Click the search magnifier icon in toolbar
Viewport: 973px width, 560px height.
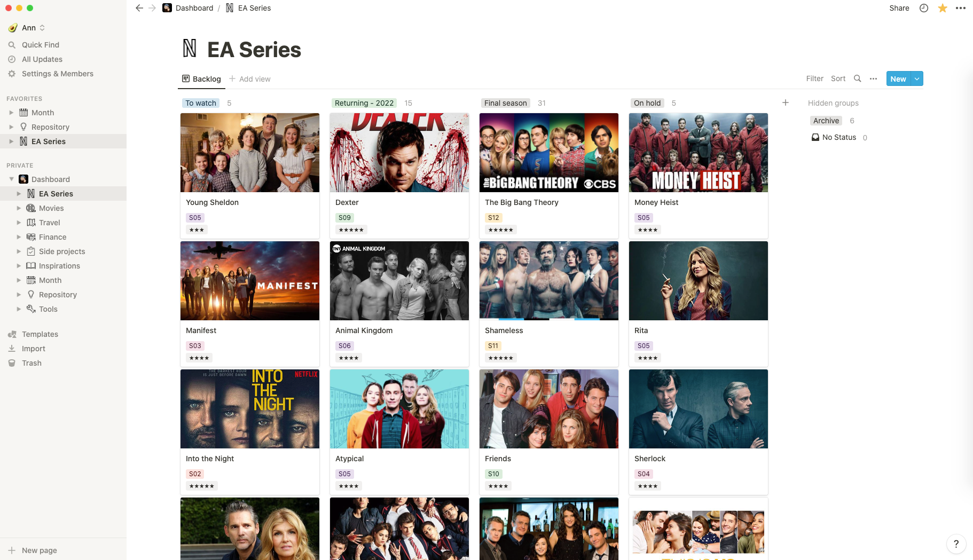tap(857, 78)
